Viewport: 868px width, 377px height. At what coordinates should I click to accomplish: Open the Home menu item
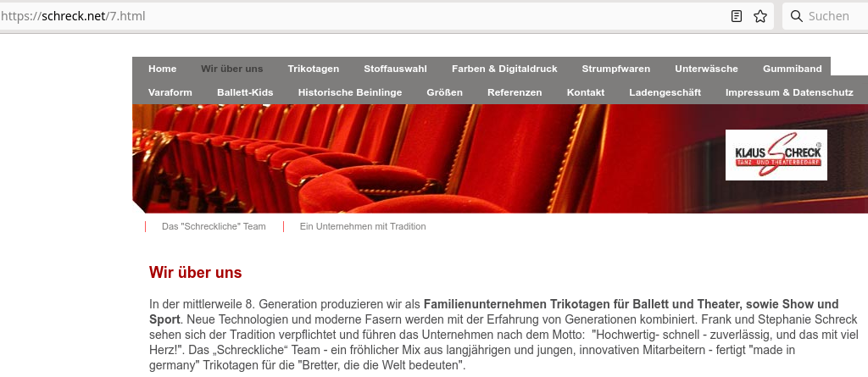[x=162, y=69]
